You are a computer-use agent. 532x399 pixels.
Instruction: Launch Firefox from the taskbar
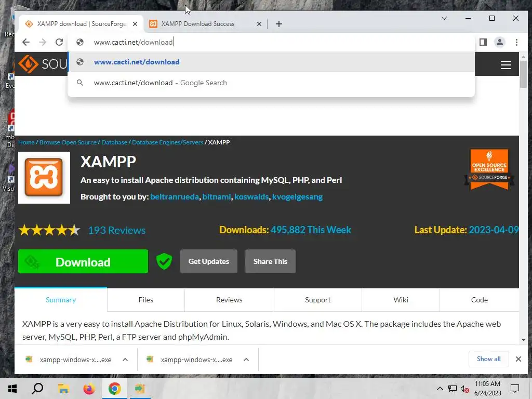point(89,389)
